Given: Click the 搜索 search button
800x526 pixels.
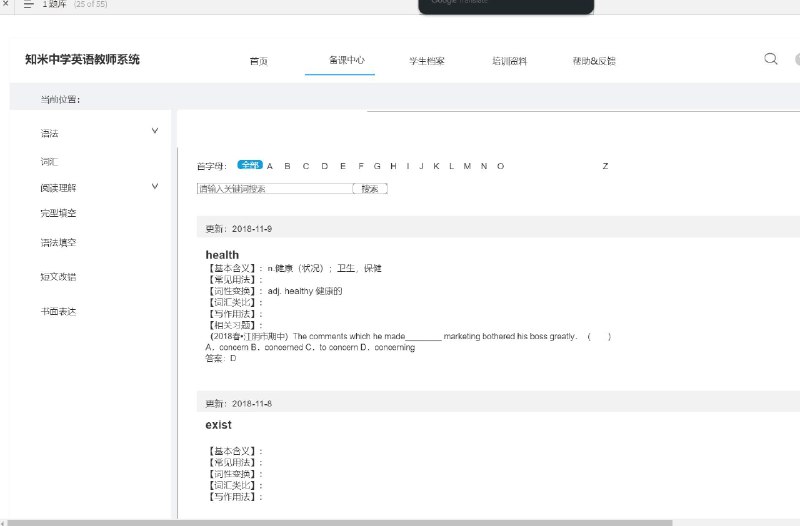Looking at the screenshot, I should tap(370, 189).
